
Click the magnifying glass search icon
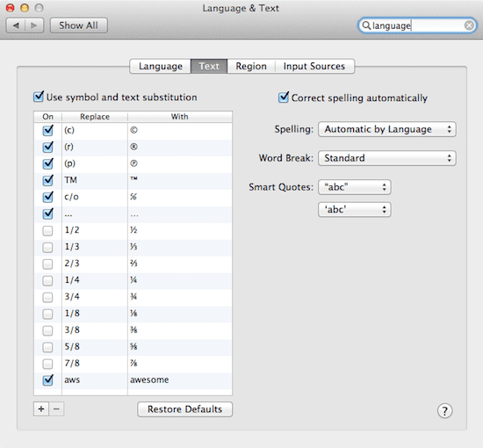click(366, 25)
